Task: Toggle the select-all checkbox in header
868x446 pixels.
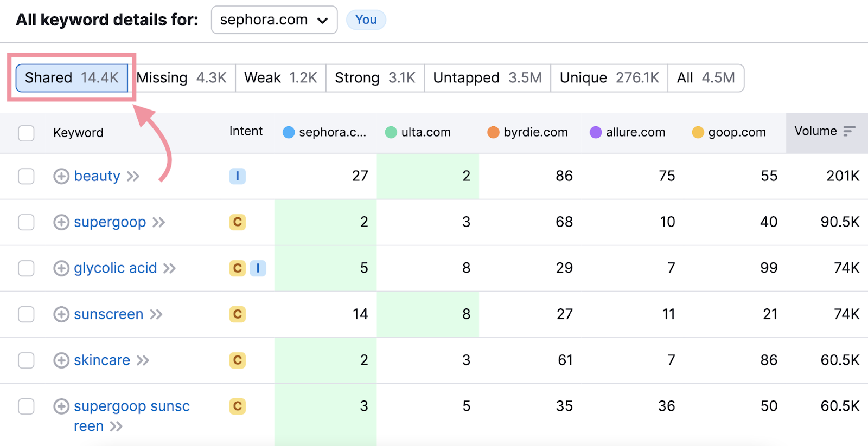Action: click(x=26, y=133)
